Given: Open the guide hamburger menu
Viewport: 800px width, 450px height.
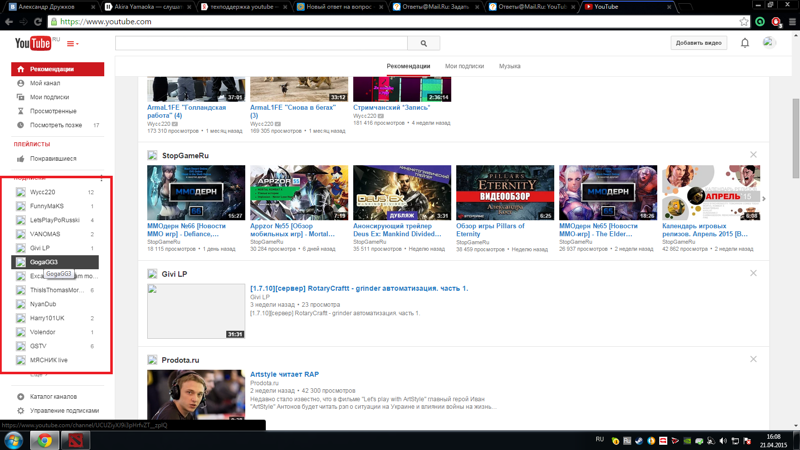Looking at the screenshot, I should tap(72, 44).
